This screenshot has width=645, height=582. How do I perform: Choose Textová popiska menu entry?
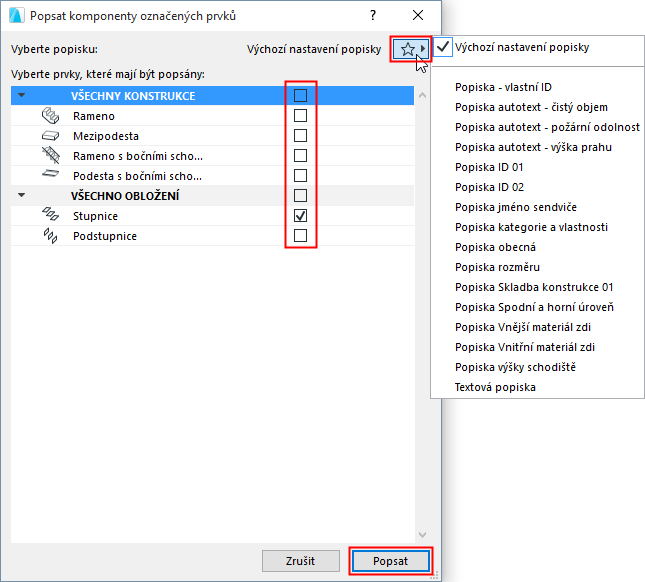click(x=495, y=387)
